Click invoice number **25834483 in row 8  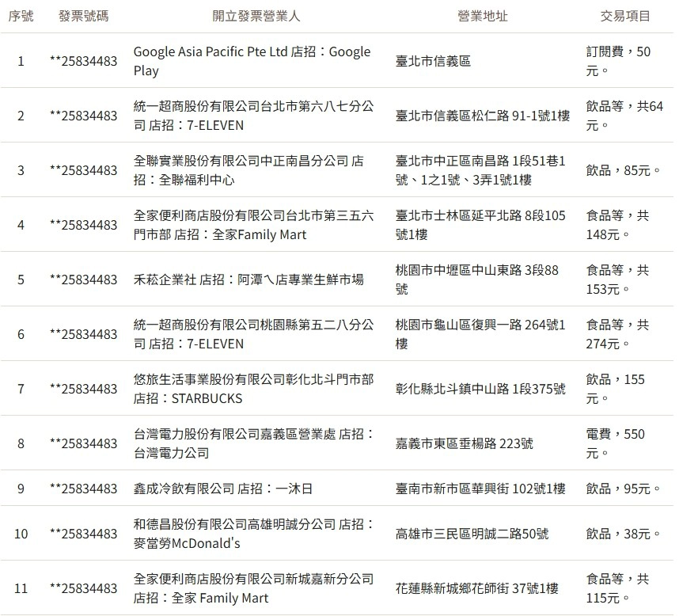click(84, 443)
